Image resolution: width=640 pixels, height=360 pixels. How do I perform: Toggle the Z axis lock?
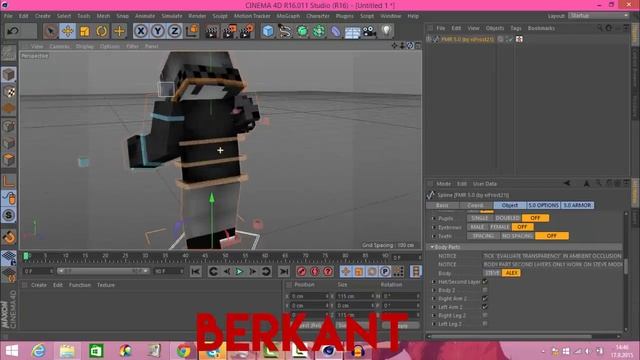point(175,31)
